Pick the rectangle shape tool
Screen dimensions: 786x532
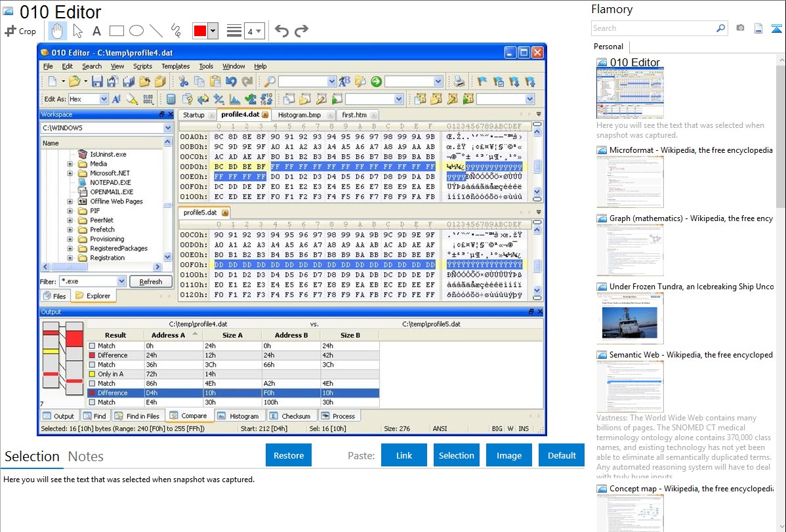(117, 31)
